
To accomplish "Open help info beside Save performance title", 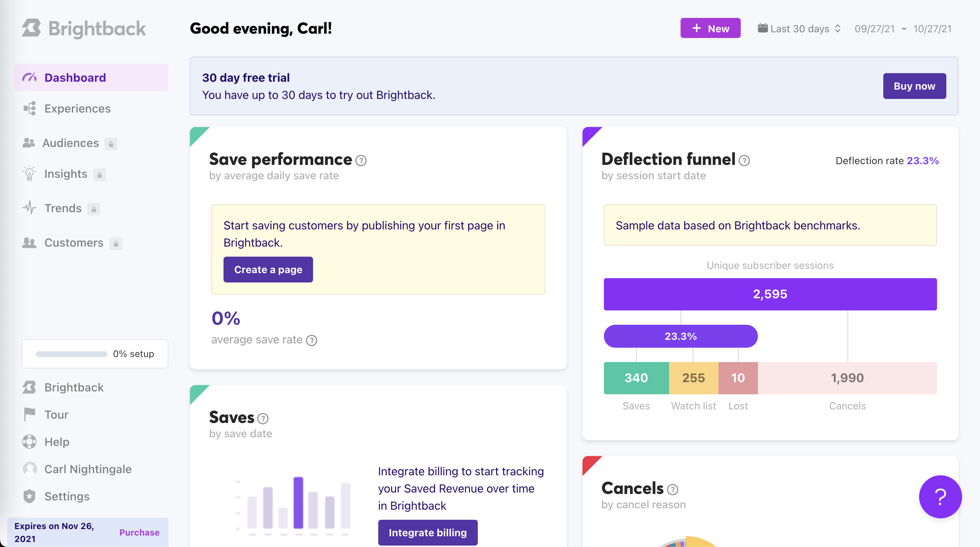I will coord(361,161).
